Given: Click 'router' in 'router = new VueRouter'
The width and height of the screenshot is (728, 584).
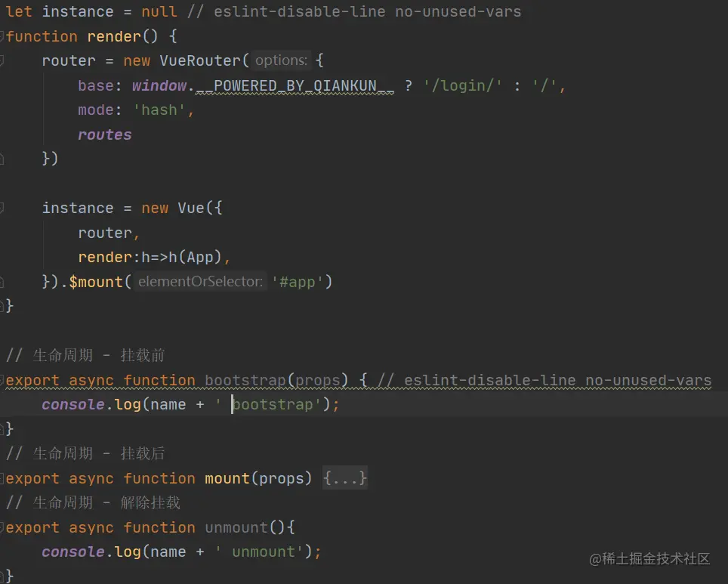Looking at the screenshot, I should coord(69,61).
